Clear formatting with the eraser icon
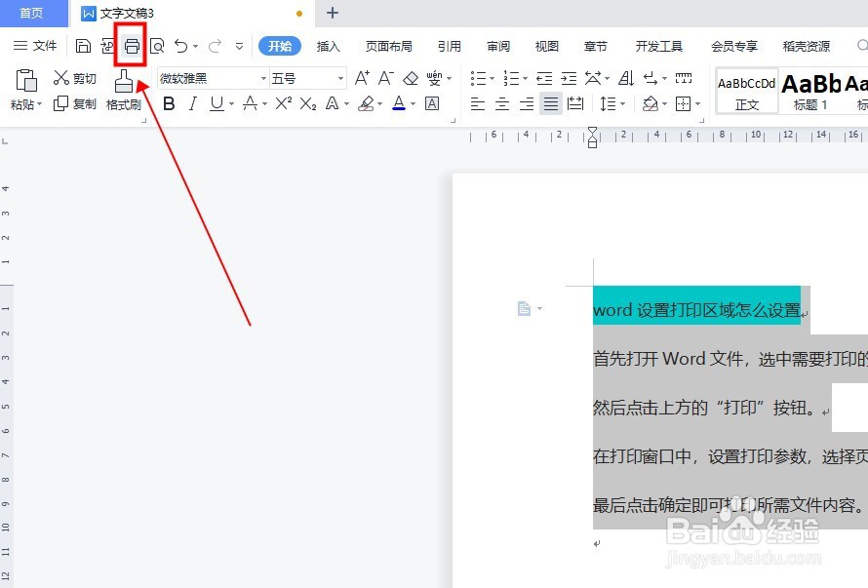868x588 pixels. [x=411, y=79]
